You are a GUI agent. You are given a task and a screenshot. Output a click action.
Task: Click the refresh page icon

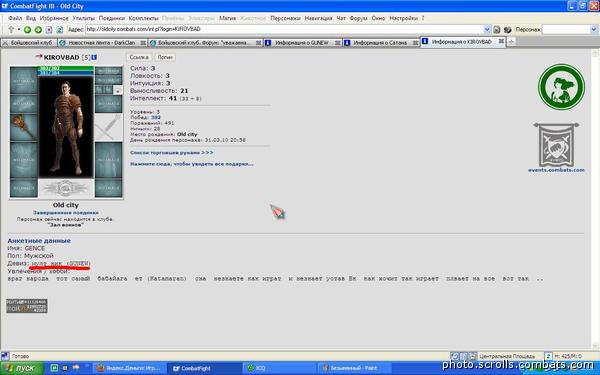tap(60, 29)
